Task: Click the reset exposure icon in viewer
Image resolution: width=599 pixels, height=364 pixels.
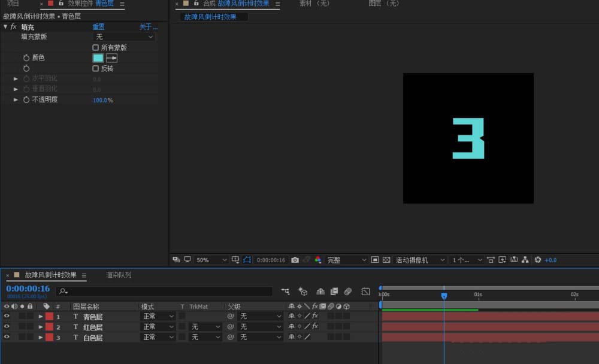Action: 538,260
